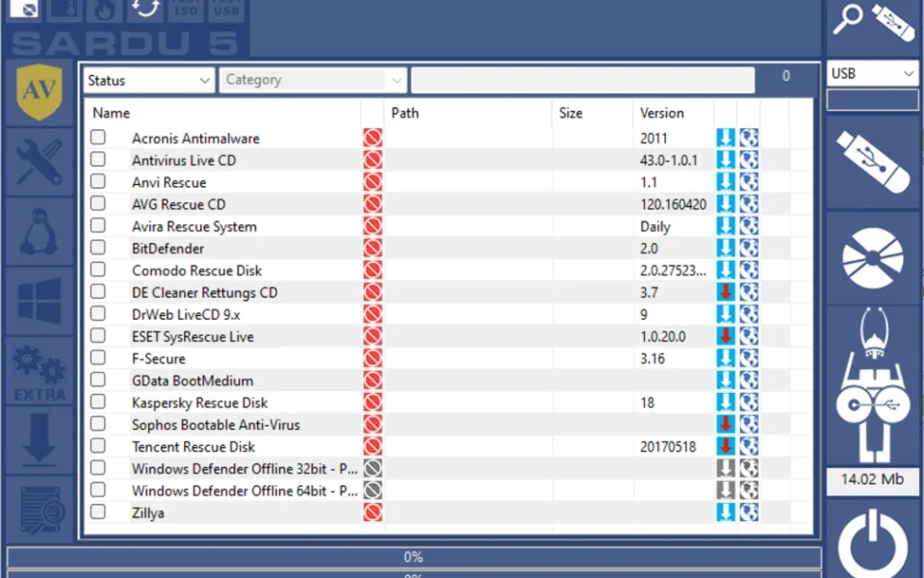The image size is (924, 578).
Task: Open the Antivirus (AV shield) category
Action: (x=39, y=92)
